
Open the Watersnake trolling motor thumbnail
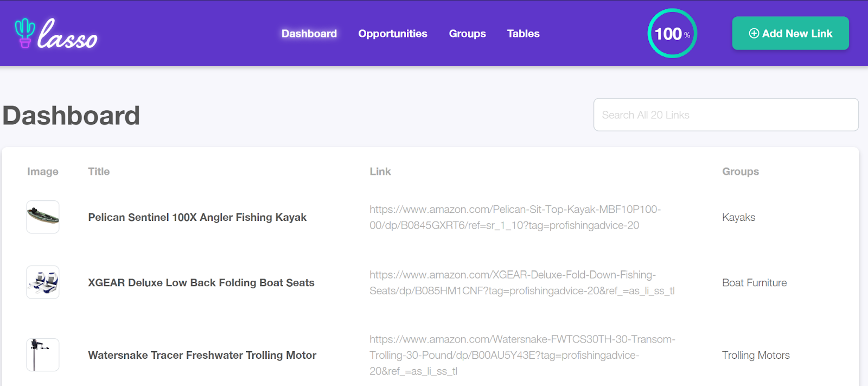coord(43,355)
